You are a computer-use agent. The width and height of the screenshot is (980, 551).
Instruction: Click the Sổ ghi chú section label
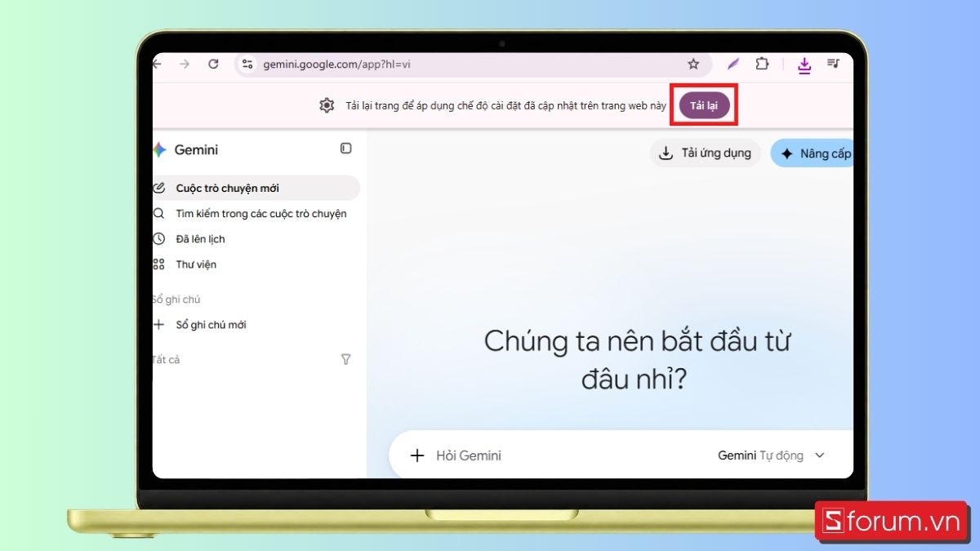(x=176, y=299)
